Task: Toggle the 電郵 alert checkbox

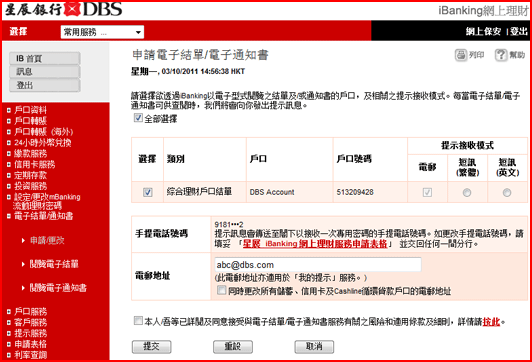Action: [428, 192]
